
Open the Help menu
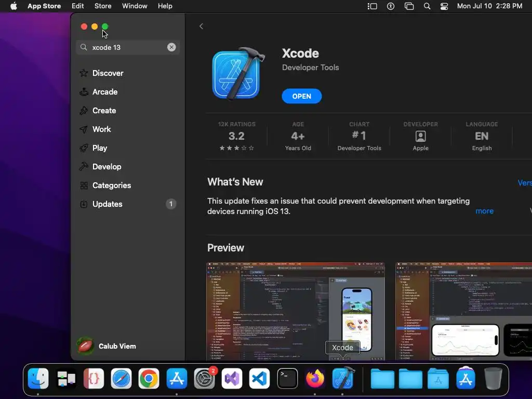pos(165,6)
